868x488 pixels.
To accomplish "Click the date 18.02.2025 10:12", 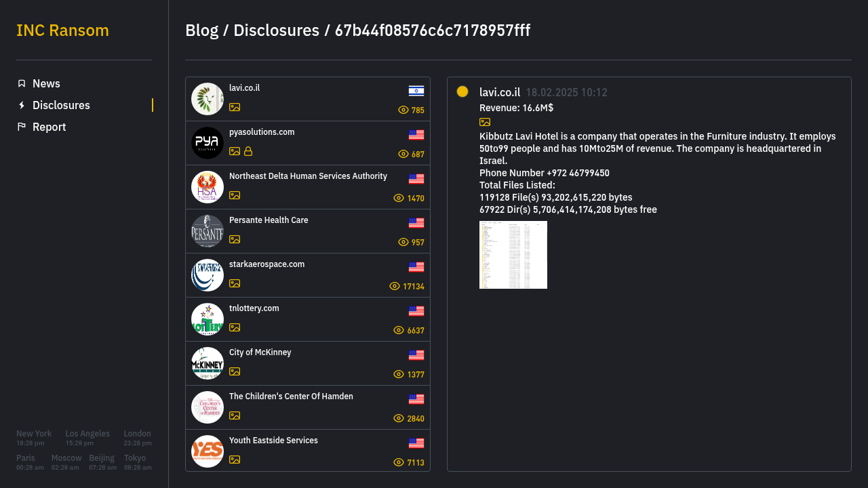I will click(x=567, y=93).
